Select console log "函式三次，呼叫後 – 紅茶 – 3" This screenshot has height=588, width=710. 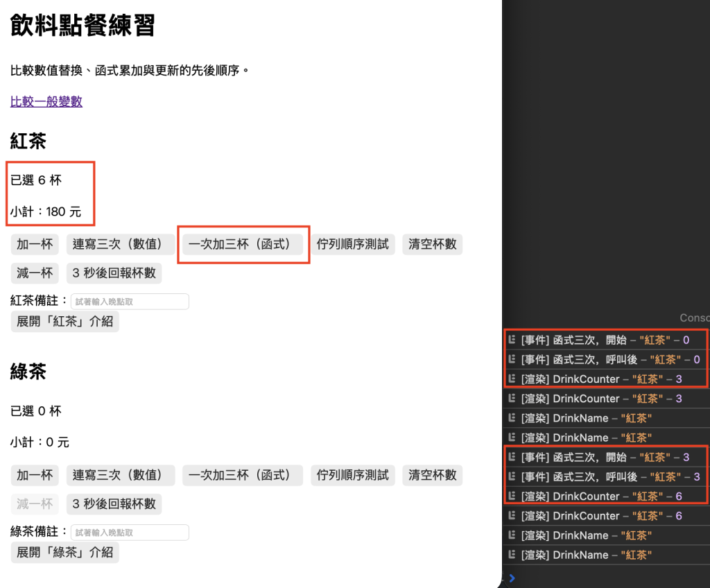(607, 477)
